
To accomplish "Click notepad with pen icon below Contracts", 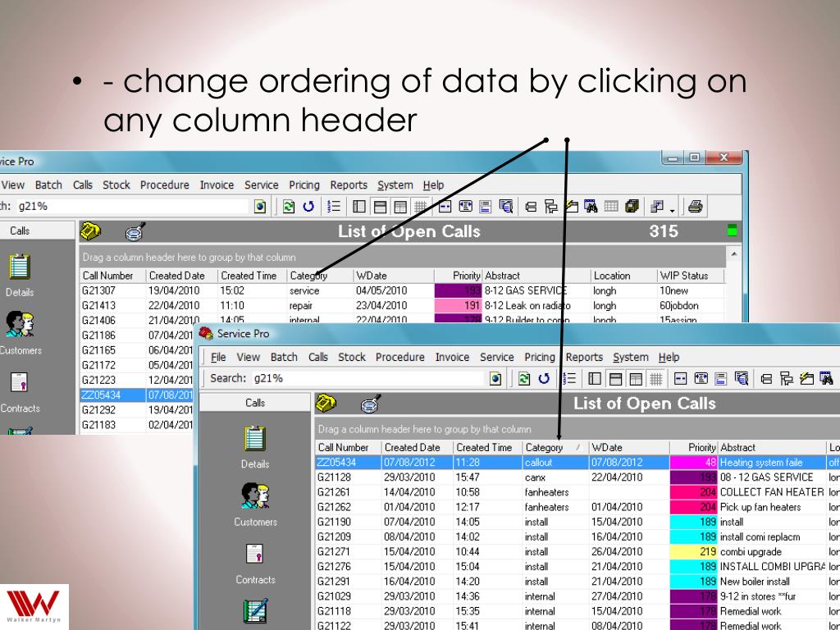I will tap(255, 611).
